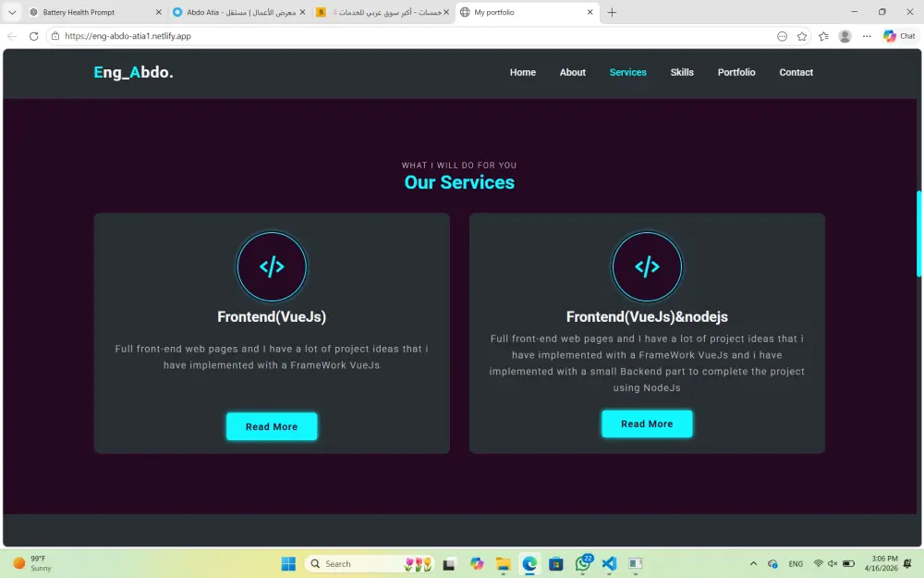Click the address bar URL field
The width and height of the screenshot is (924, 578).
coord(412,36)
